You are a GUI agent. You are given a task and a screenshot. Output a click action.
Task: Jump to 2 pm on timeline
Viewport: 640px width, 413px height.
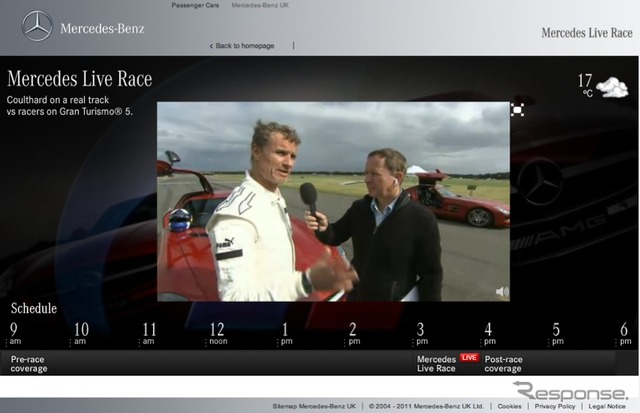coord(353,333)
